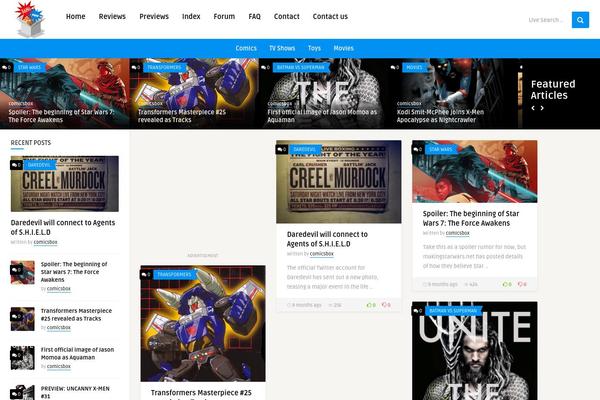The height and width of the screenshot is (400, 600).
Task: Click Star Wars tag on featured slider
Action: point(29,67)
